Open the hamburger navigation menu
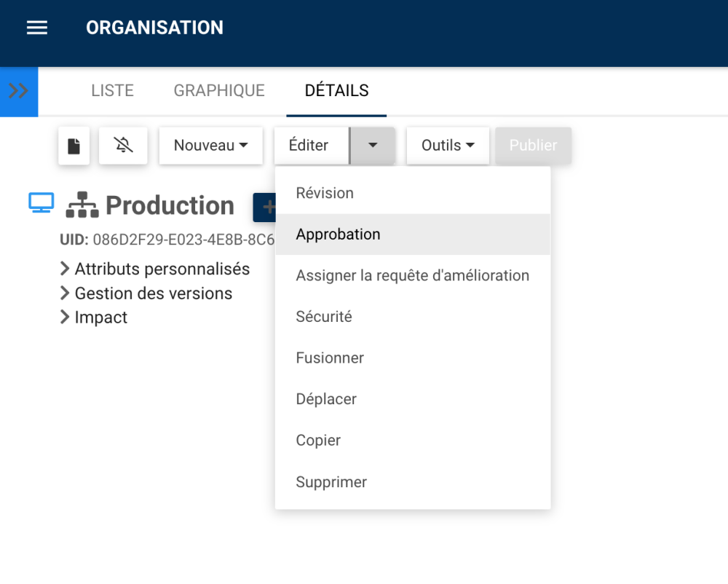728x584 pixels. pos(37,28)
